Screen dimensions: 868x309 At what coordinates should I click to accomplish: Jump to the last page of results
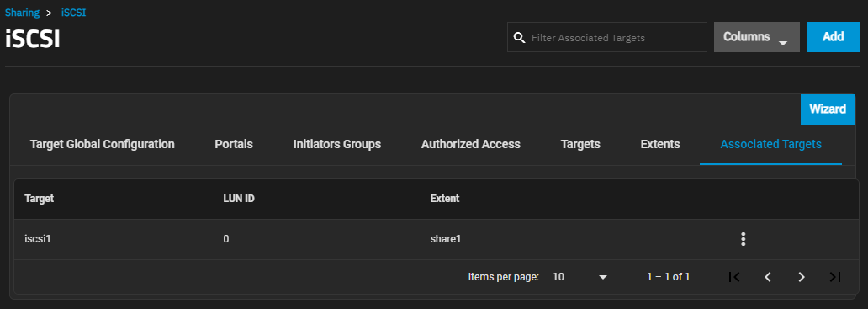(x=835, y=277)
